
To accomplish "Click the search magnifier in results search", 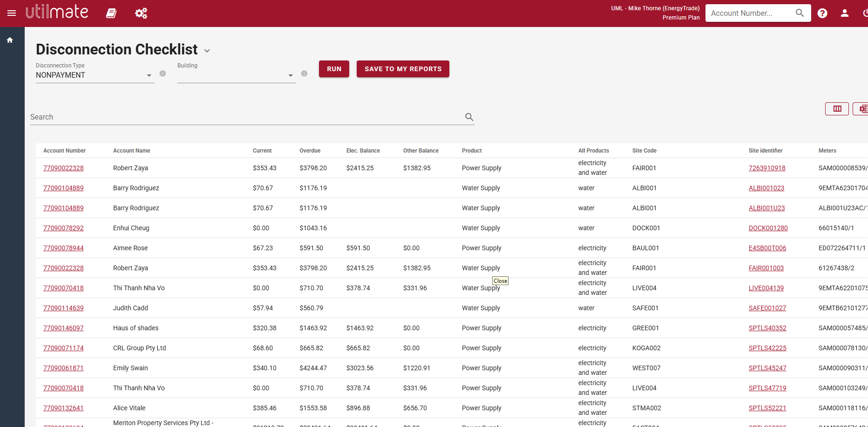I will tap(469, 117).
